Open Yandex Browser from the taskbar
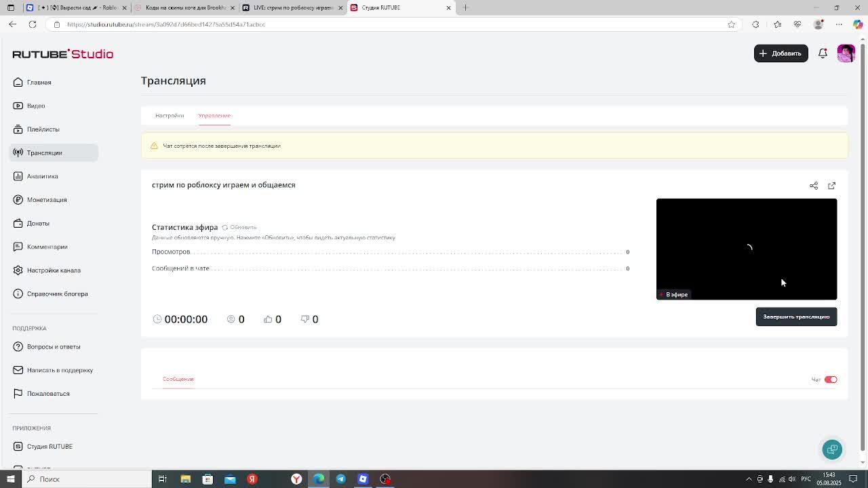 [x=296, y=479]
